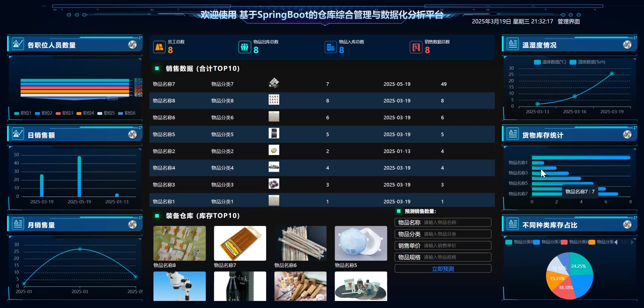The height and width of the screenshot is (308, 644).
Task: Go to previous page of pie legend
Action: [616, 242]
